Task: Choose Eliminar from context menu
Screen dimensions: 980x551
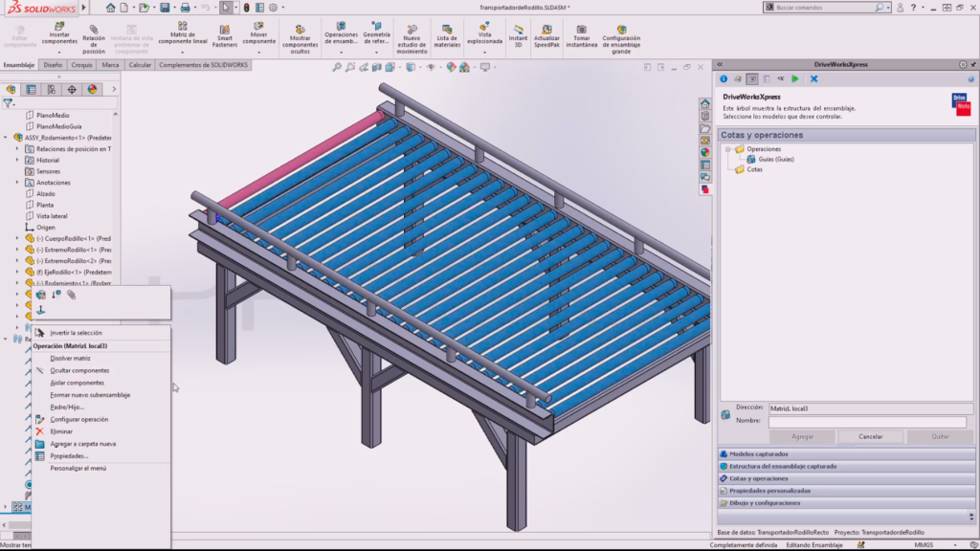Action: point(100,431)
